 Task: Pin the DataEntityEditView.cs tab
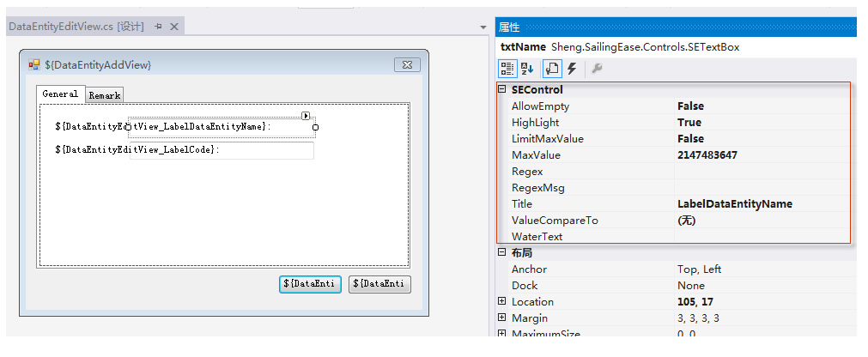pos(158,27)
